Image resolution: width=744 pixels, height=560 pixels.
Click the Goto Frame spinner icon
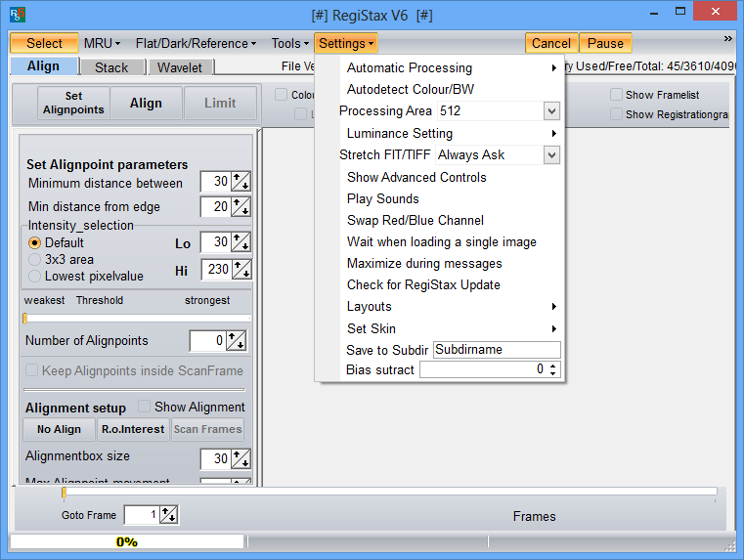coord(168,515)
